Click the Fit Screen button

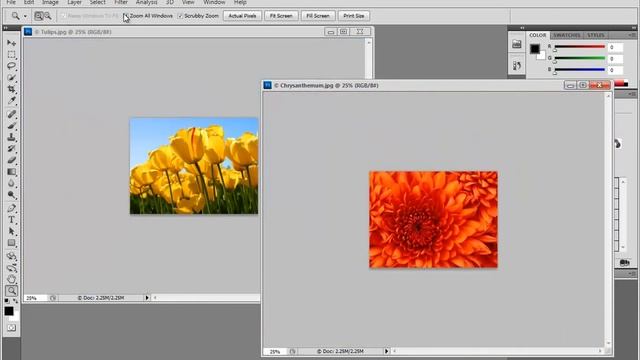(281, 16)
